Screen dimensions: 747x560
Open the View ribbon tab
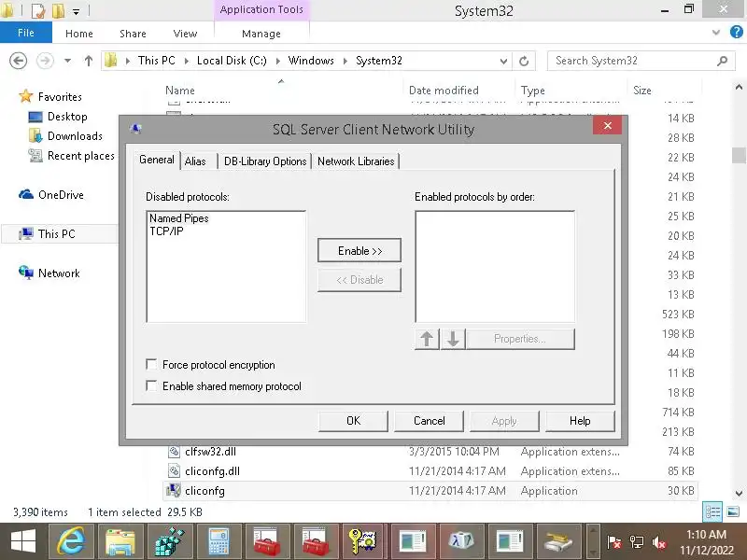[185, 34]
